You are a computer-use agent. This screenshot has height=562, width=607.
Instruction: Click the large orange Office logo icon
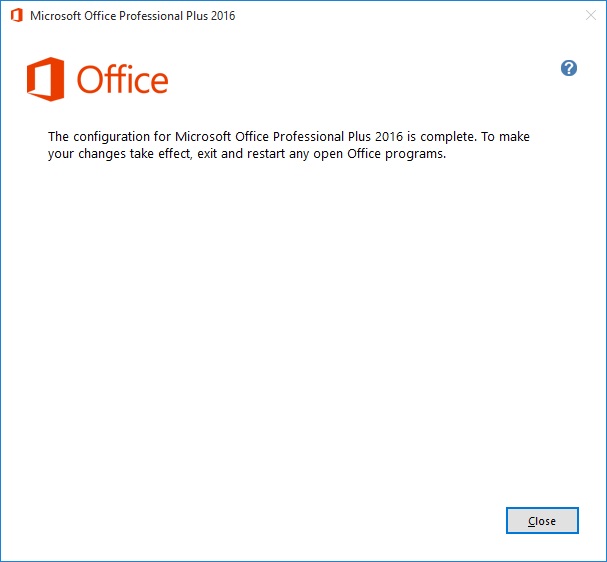[46, 79]
